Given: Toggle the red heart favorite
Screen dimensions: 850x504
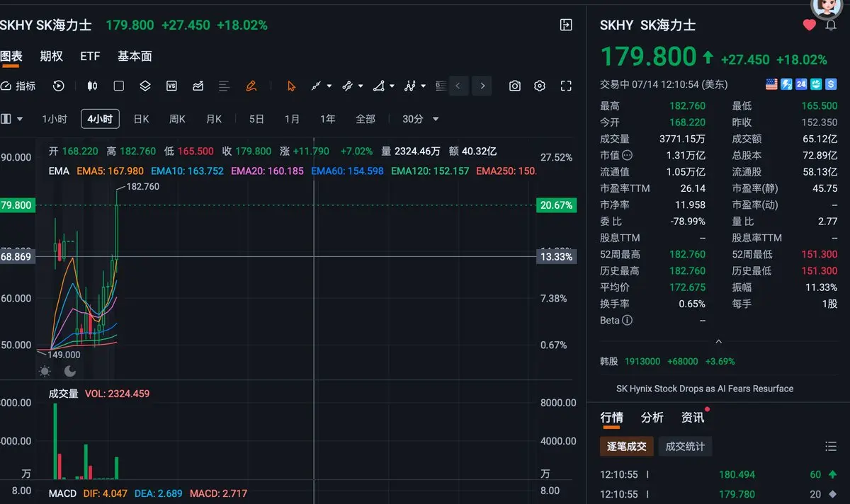Looking at the screenshot, I should point(810,25).
